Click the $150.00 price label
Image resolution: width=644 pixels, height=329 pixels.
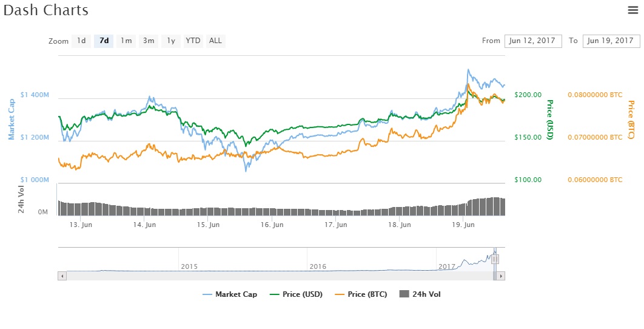[x=528, y=137]
